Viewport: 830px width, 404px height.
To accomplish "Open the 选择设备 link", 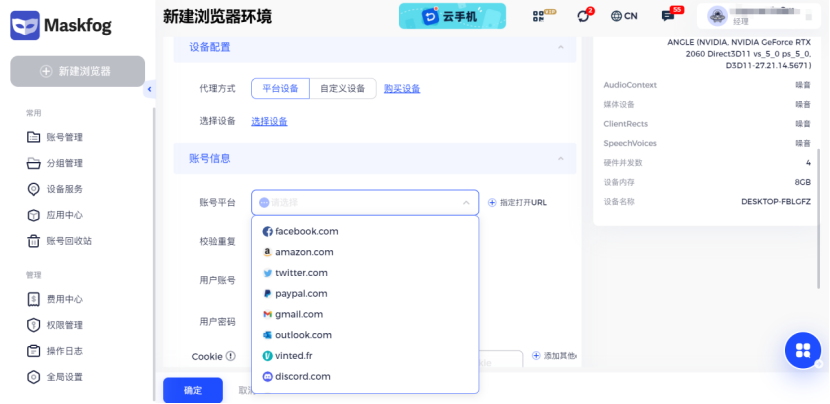I will pos(269,122).
